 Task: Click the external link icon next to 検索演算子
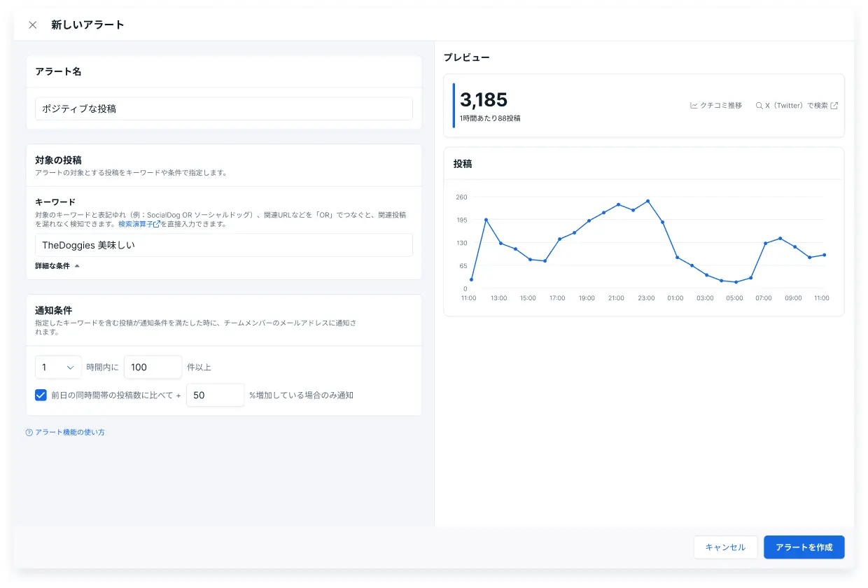(157, 224)
